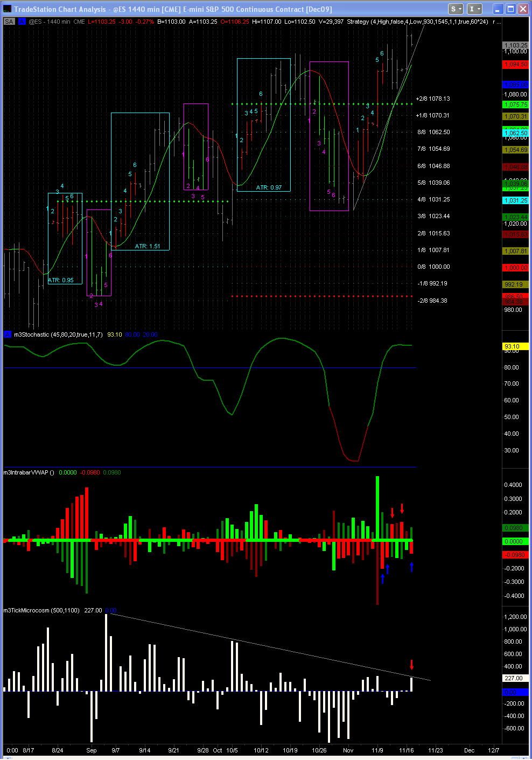This screenshot has width=532, height=760.
Task: Open the I dropdown in title bar
Action: [x=474, y=9]
